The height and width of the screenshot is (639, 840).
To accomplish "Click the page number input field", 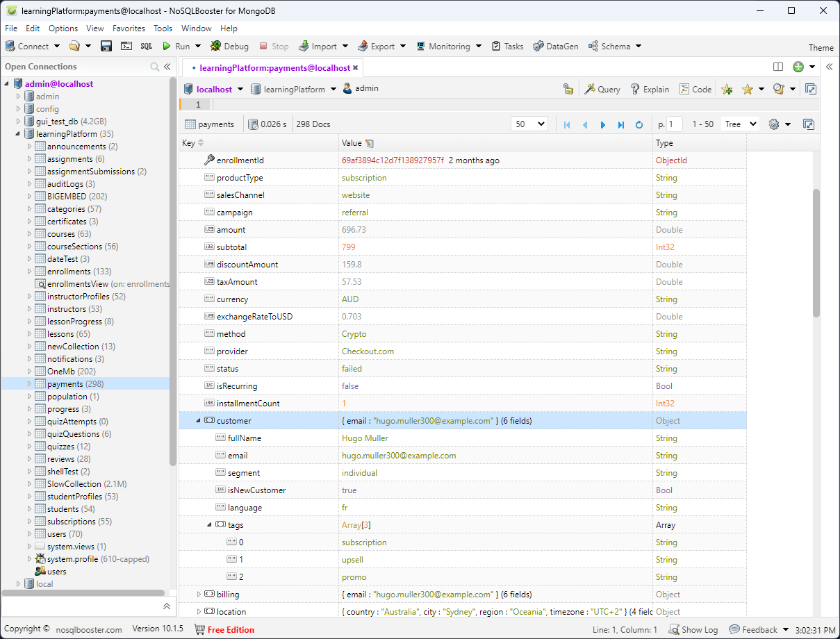I will tap(675, 124).
